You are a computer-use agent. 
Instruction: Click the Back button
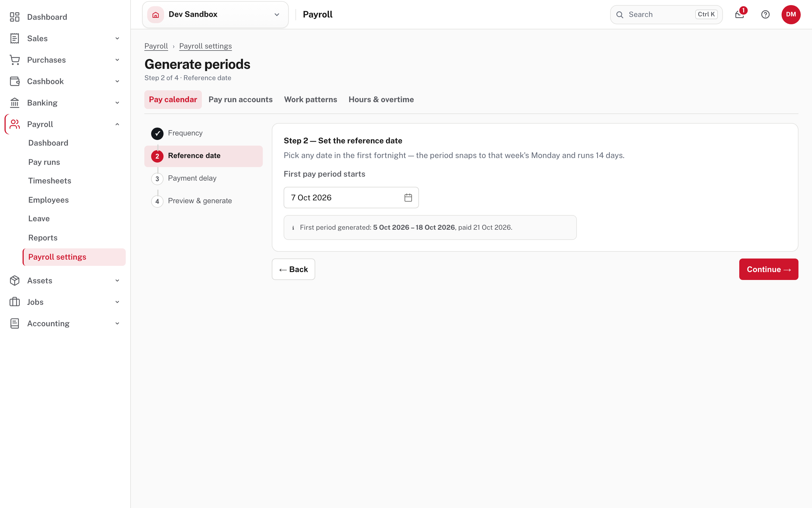293,269
